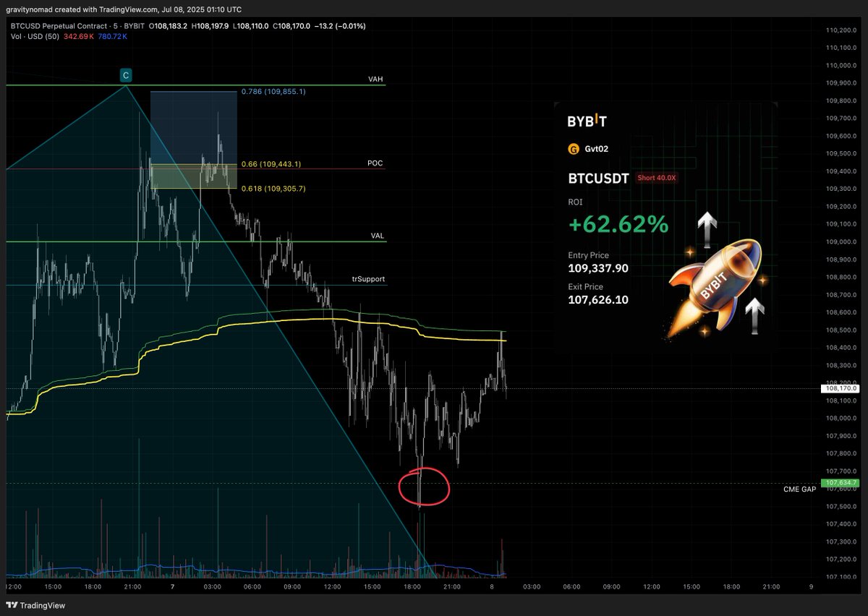Viewport: 868px width, 616px height.
Task: Select the VAH level label
Action: click(374, 80)
